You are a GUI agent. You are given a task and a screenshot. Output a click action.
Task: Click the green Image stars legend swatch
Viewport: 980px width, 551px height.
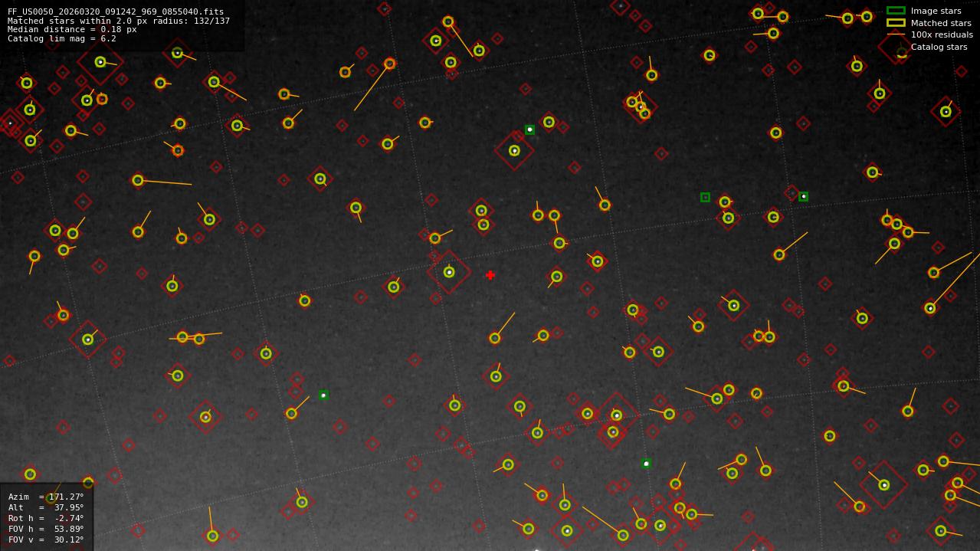pos(896,11)
